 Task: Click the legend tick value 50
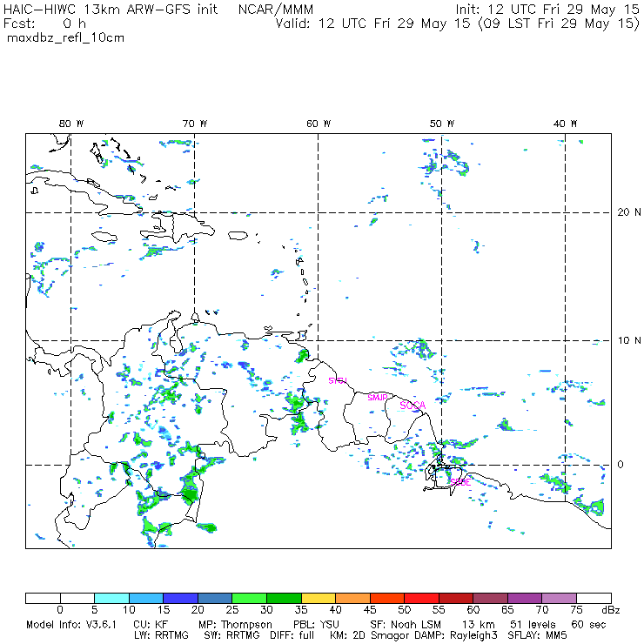pos(404,610)
